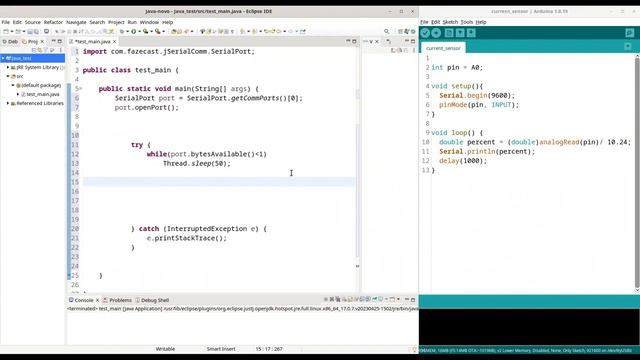Minimize the project explorer panel
640x360 pixels.
click(53, 42)
